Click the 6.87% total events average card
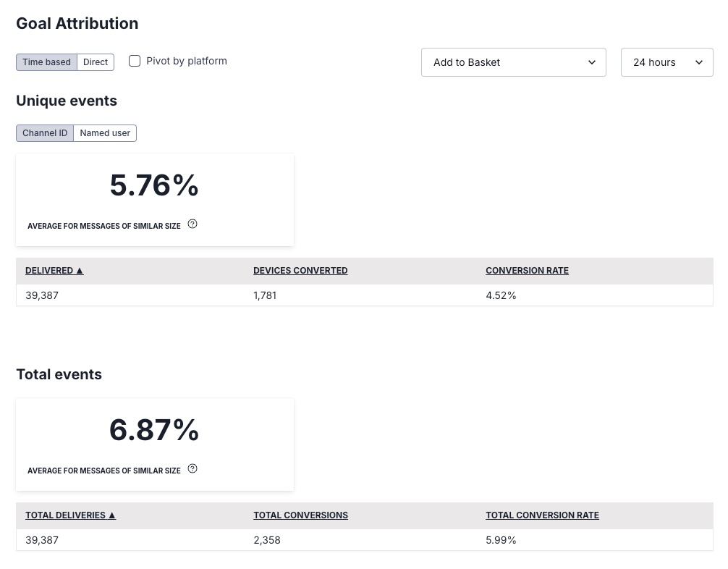 point(154,431)
